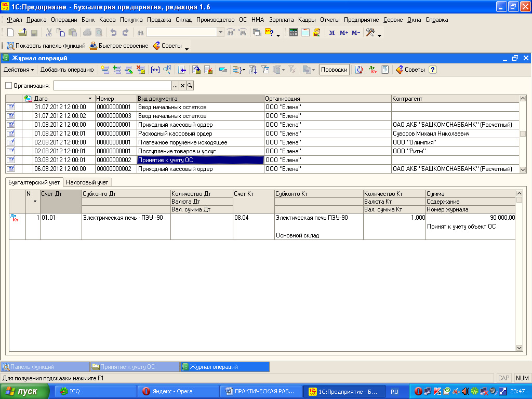Click the Add by copying icon
The width and height of the screenshot is (532, 399).
[117, 70]
